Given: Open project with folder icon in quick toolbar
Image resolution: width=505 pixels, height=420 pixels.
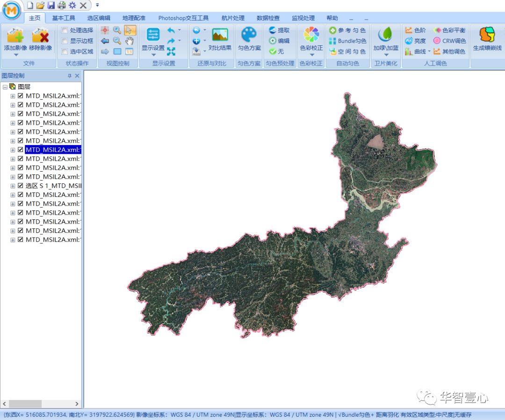Looking at the screenshot, I should 40,5.
